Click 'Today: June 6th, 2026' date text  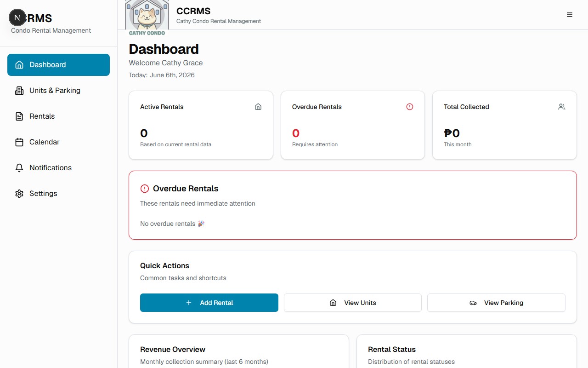coord(162,75)
